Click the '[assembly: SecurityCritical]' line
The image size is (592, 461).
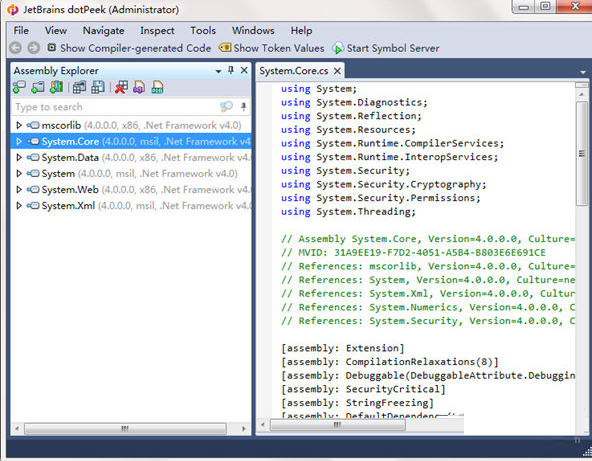pos(363,389)
